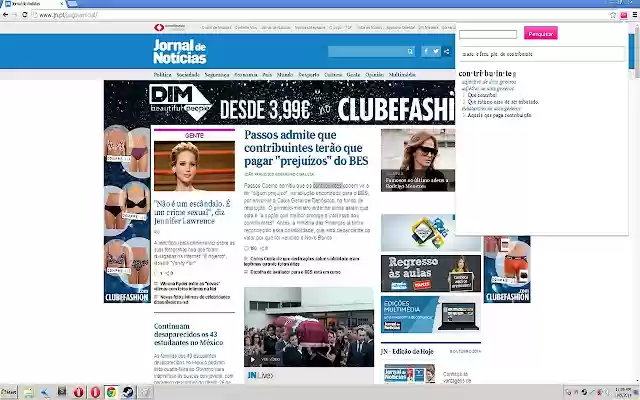Click the share icon in the header
The width and height of the screenshot is (640, 400).
tap(447, 51)
